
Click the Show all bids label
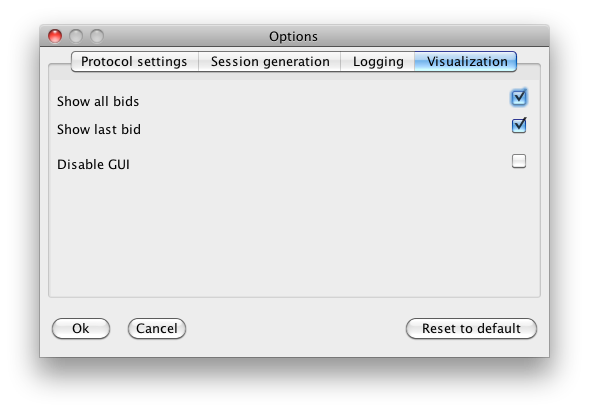tap(98, 101)
